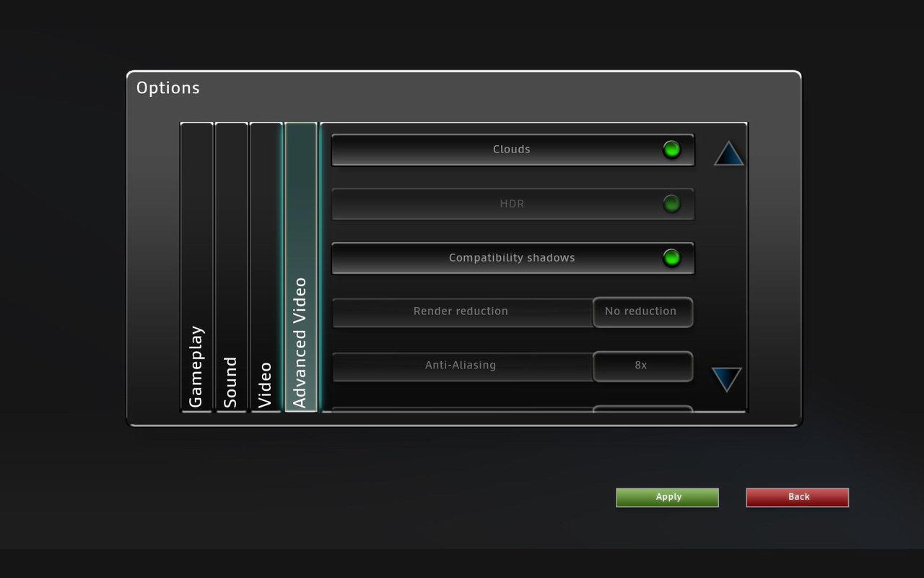
Task: Toggle the Clouds option off
Action: [x=513, y=150]
